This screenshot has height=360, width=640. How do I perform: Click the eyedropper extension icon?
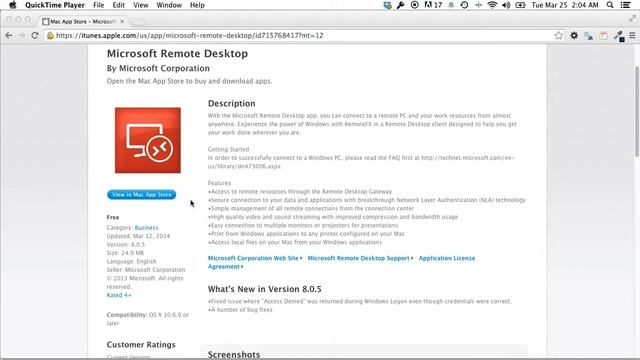point(619,36)
